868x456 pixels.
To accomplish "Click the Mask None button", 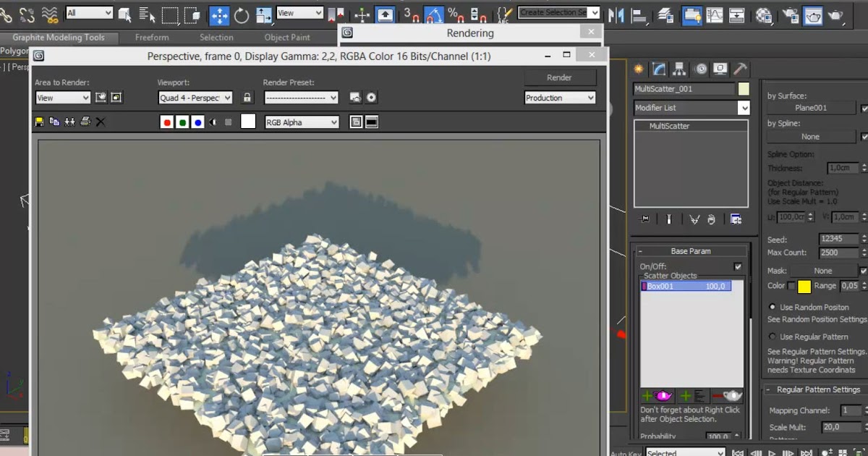I will coord(823,271).
